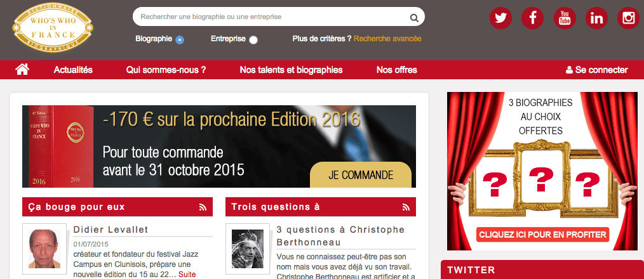The image size is (644, 279).
Task: Open the Qui sommes-nous ? menu
Action: (x=166, y=70)
